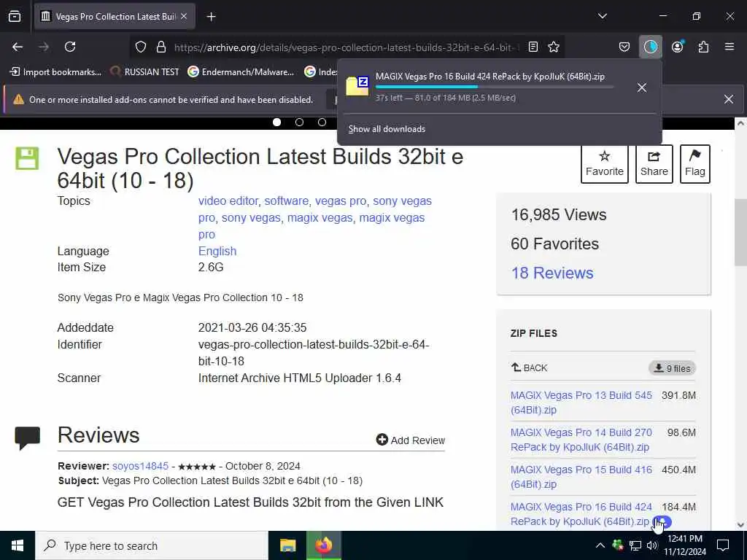Click taskbar search box
This screenshot has width=747, height=560.
pyautogui.click(x=152, y=545)
